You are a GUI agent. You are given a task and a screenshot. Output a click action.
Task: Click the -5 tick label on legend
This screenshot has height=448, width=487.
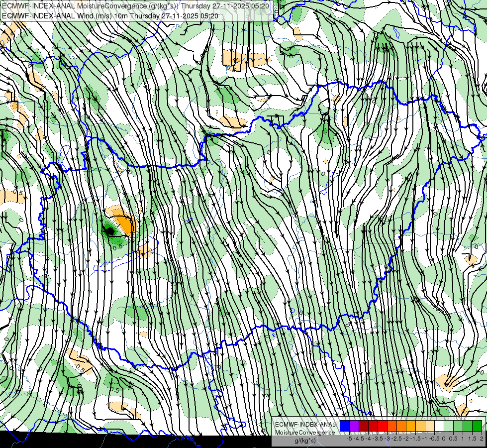pos(349,439)
